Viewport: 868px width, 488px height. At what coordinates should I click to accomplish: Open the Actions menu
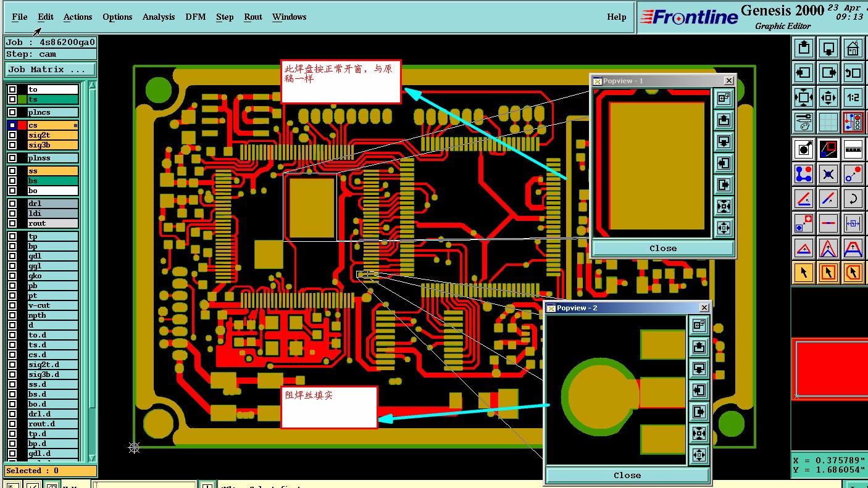tap(78, 17)
